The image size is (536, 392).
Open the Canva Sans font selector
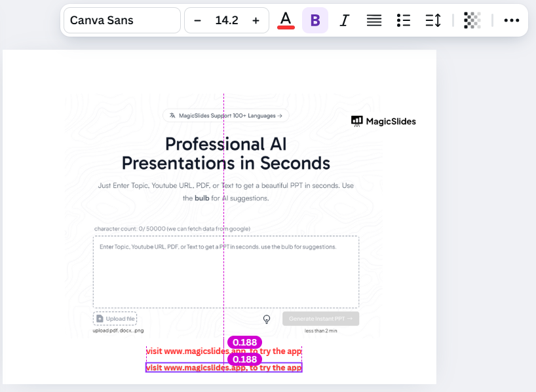[x=122, y=20]
